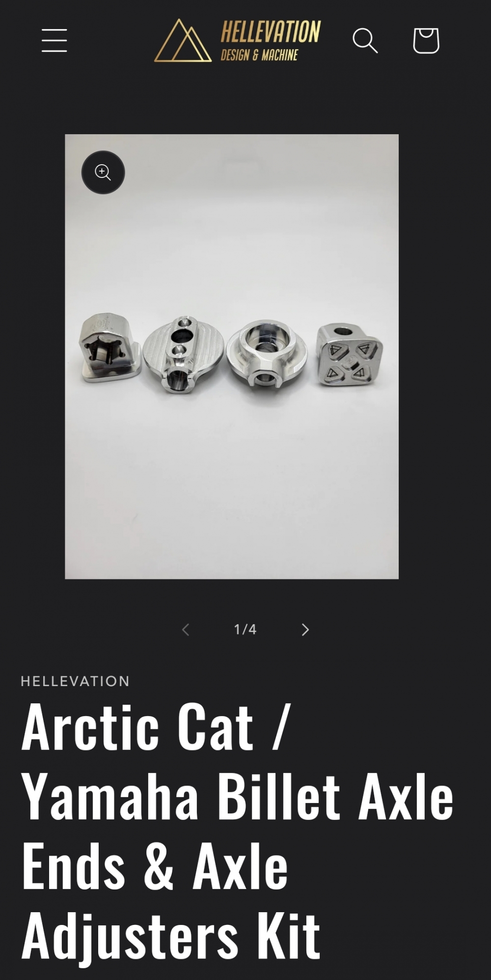Click the 1/4 slide counter

tap(245, 630)
